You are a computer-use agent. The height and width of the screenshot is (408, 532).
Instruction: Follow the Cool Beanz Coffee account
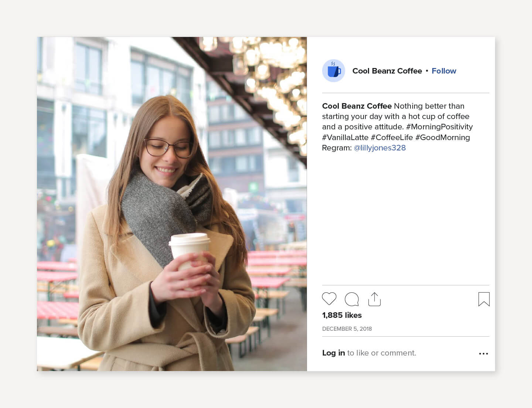[x=444, y=71]
